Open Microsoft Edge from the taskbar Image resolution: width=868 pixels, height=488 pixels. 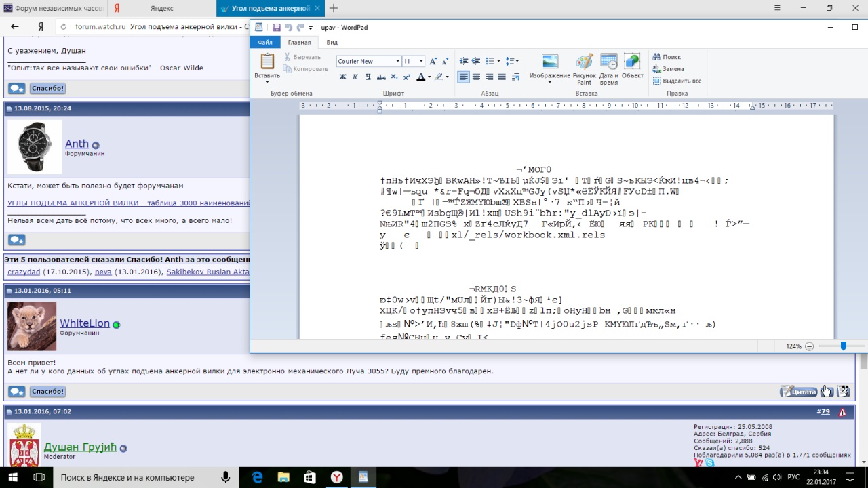click(258, 478)
